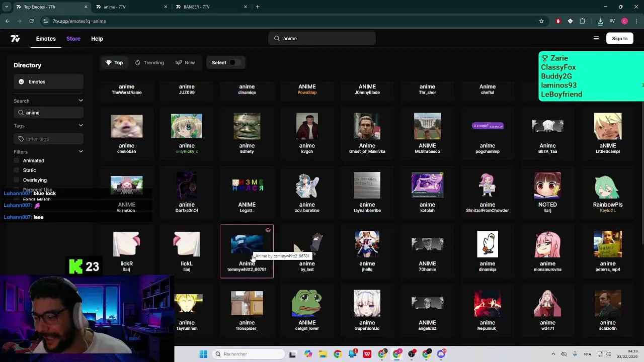Open the anime emote by monamurovna
The width and height of the screenshot is (644, 362).
coord(547,251)
